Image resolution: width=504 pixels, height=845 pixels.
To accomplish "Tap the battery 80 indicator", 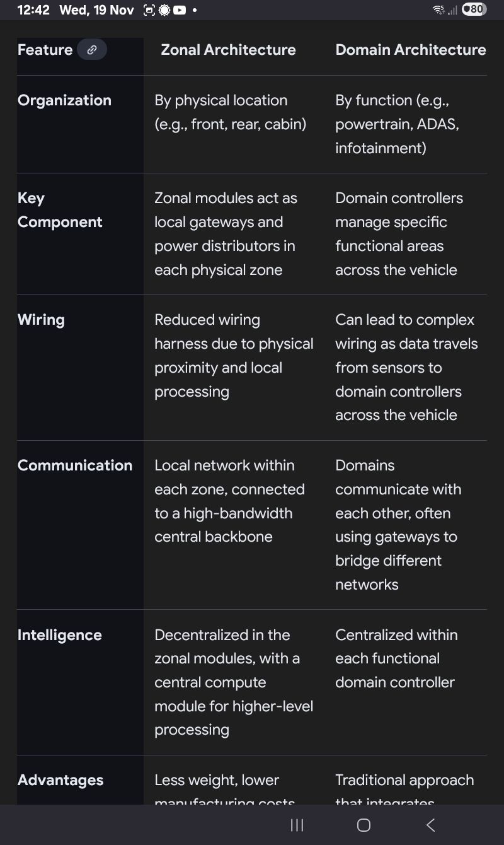I will coord(474,9).
